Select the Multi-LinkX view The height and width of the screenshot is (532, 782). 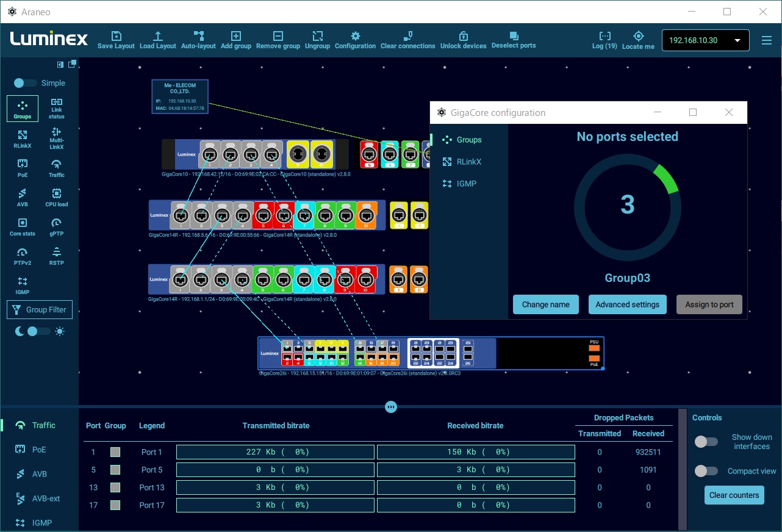(x=56, y=138)
